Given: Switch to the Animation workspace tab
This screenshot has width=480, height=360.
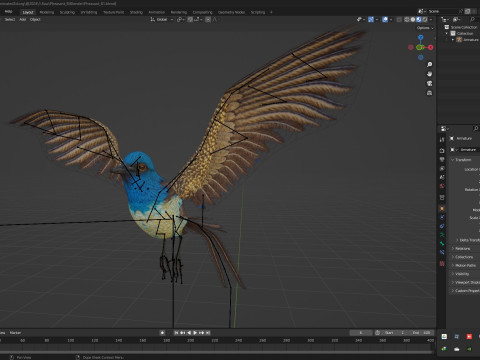Looking at the screenshot, I should (156, 12).
